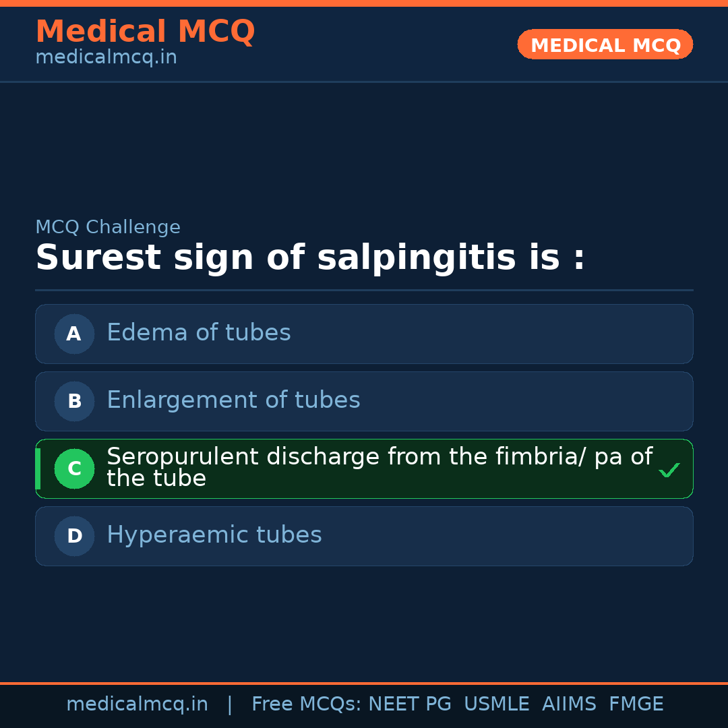Image resolution: width=728 pixels, height=728 pixels.
Task: Select the circular B option badge
Action: coord(74,401)
